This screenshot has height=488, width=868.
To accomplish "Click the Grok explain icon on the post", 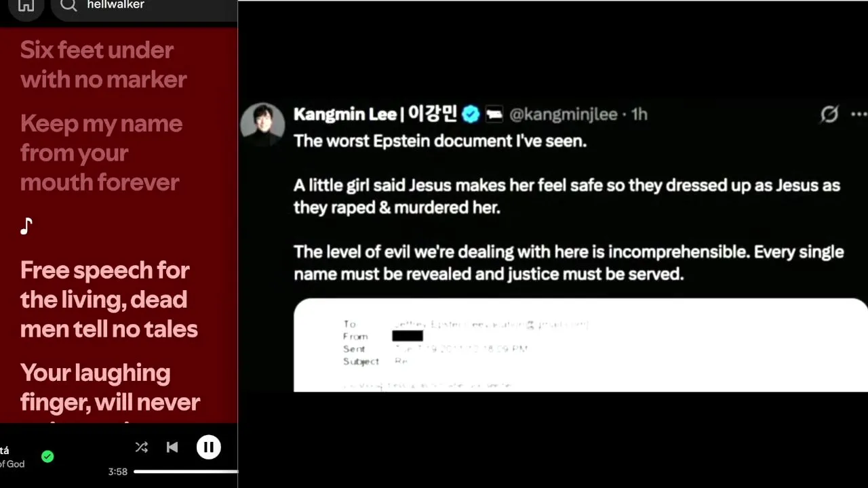I will [829, 114].
